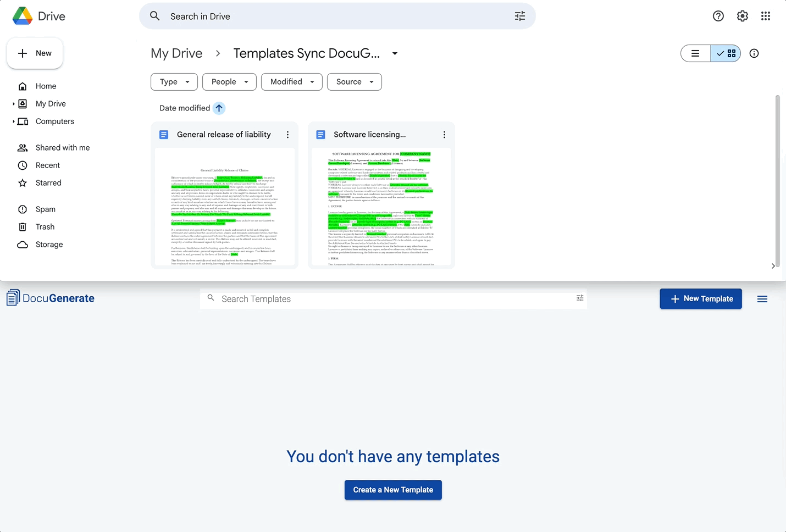Click the search magnifier icon in Drive

pyautogui.click(x=155, y=16)
